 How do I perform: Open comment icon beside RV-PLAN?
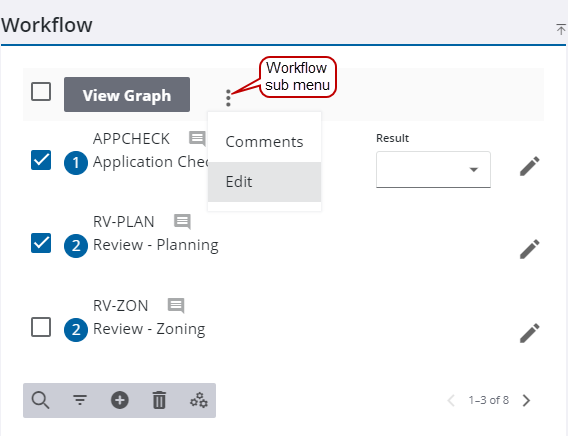tap(182, 222)
